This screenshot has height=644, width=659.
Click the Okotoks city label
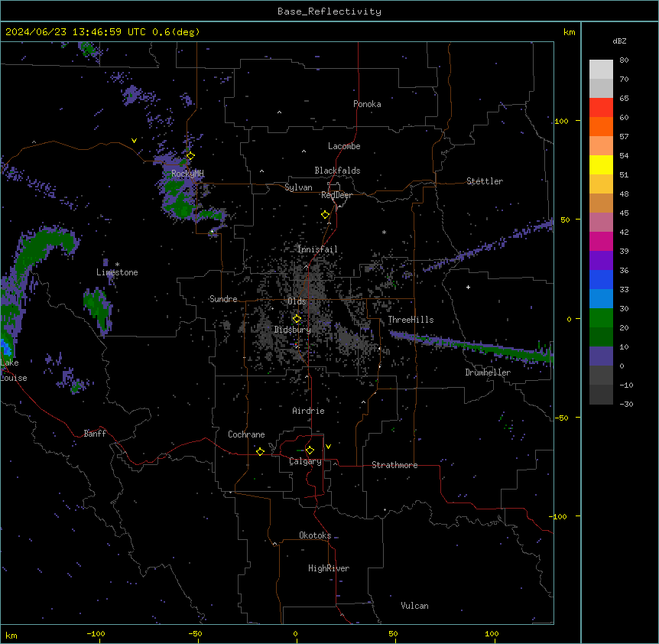(x=315, y=535)
